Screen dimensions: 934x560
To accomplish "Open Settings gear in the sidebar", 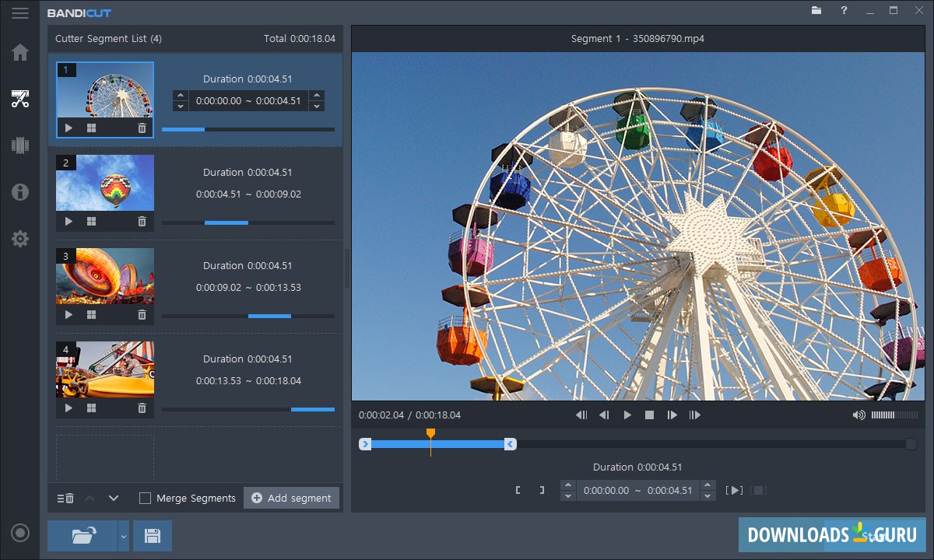I will (20, 239).
